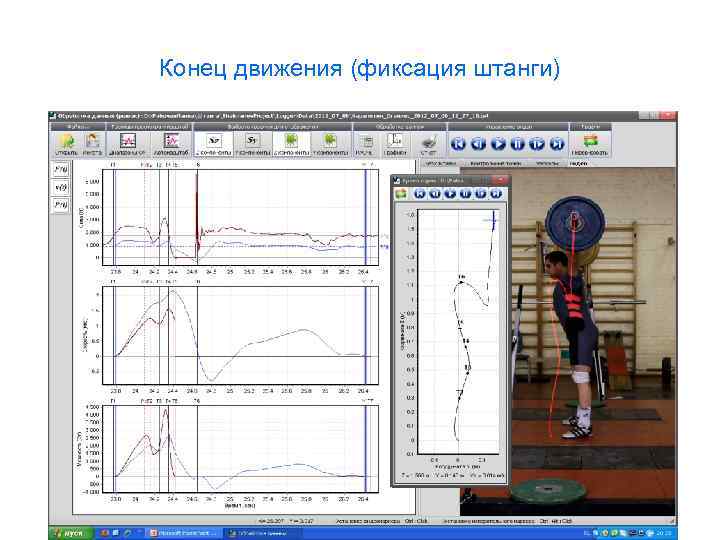Click the barbell trajectory plot area
The image size is (720, 540).
tap(458, 332)
